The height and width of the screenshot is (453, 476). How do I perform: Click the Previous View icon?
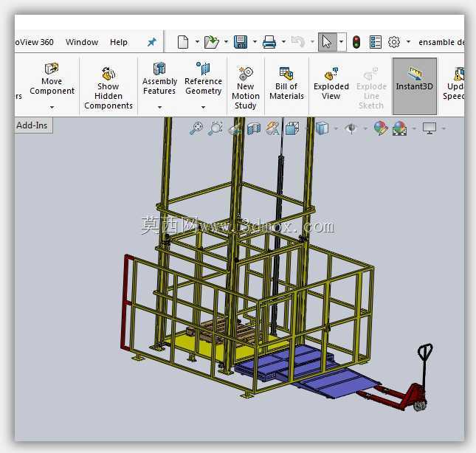235,128
